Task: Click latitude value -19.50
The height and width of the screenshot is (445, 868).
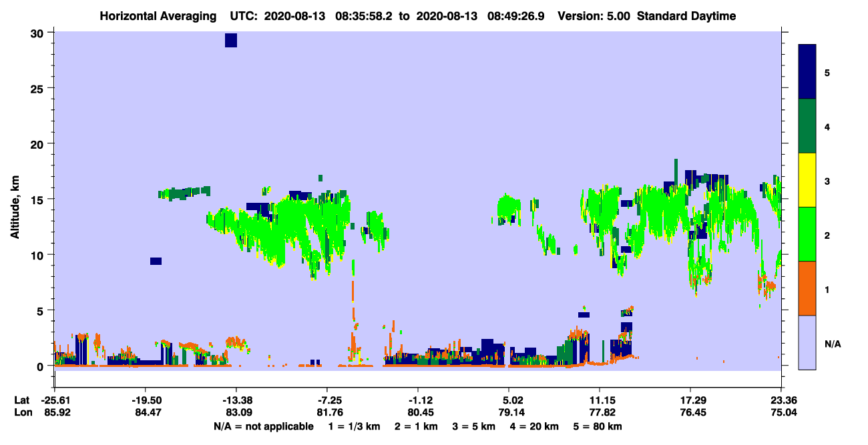Action: click(x=146, y=400)
